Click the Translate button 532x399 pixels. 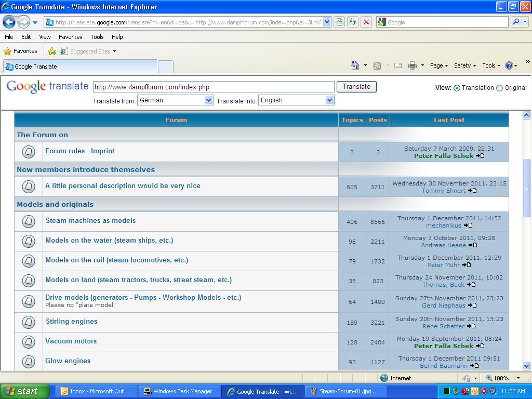pyautogui.click(x=356, y=87)
